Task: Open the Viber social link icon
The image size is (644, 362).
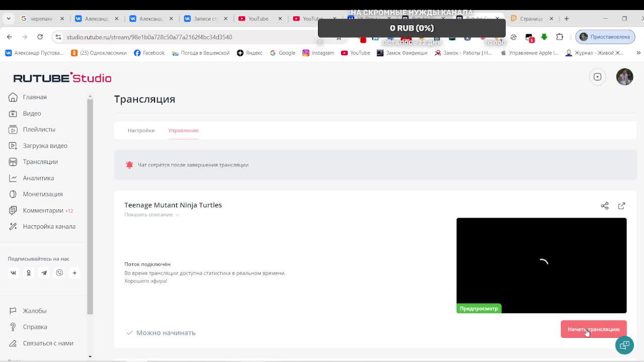Action: pyautogui.click(x=59, y=273)
